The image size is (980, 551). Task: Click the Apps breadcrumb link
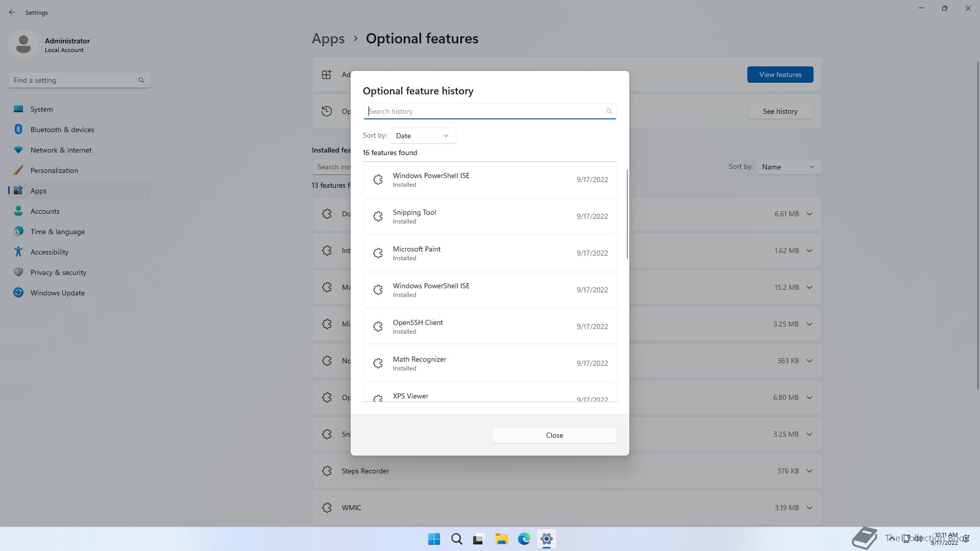(x=328, y=39)
